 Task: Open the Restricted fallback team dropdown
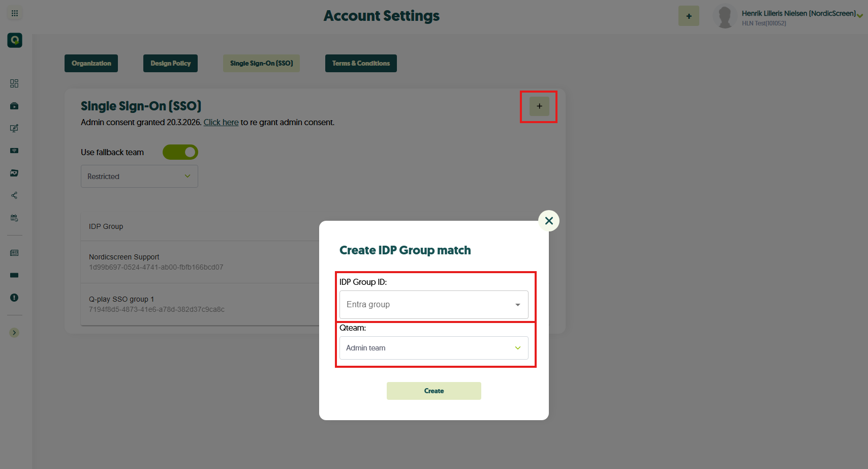[139, 177]
